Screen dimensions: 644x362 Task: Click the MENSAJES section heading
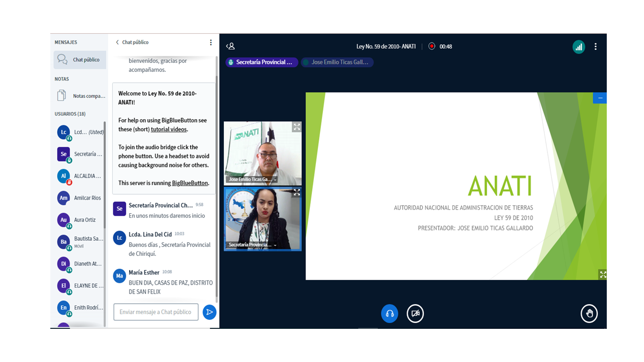coord(66,42)
